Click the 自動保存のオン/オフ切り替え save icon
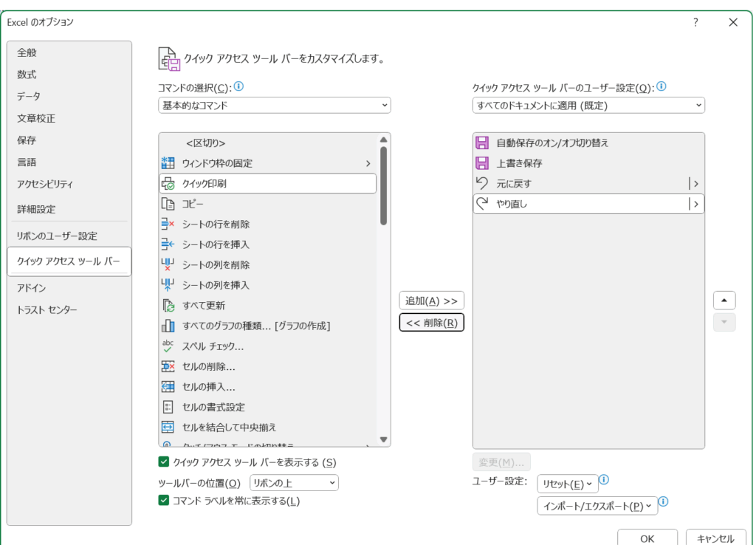Viewport: 756px width, 545px height. click(482, 143)
